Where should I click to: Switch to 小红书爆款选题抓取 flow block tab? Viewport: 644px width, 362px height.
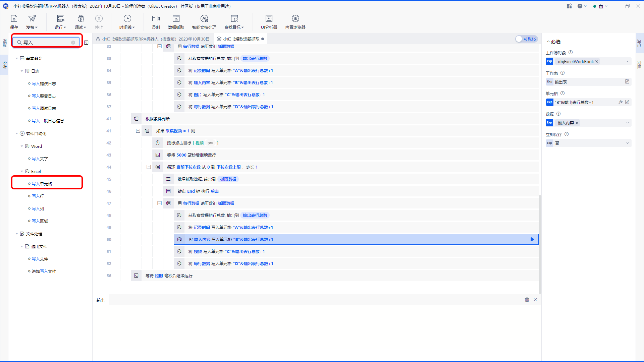point(241,39)
